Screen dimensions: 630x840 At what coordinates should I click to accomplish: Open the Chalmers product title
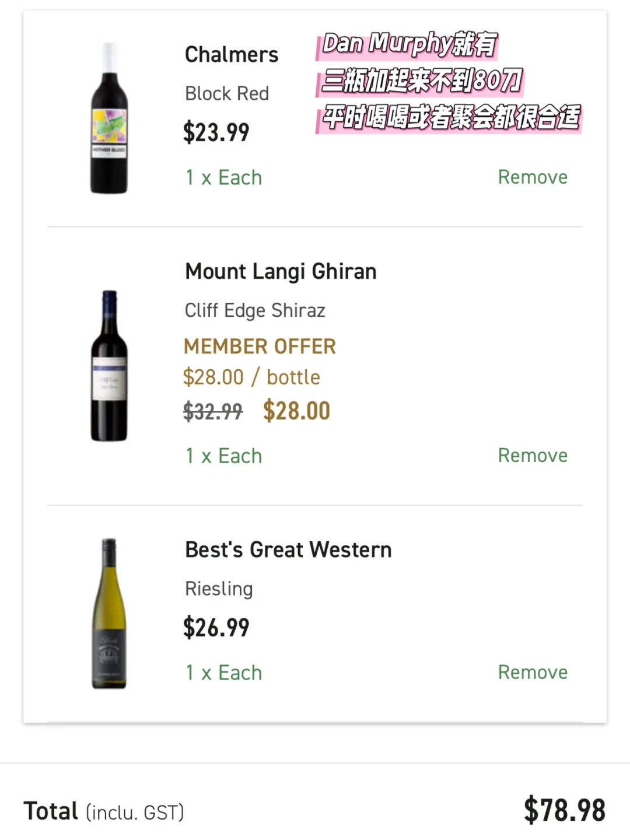tap(231, 55)
